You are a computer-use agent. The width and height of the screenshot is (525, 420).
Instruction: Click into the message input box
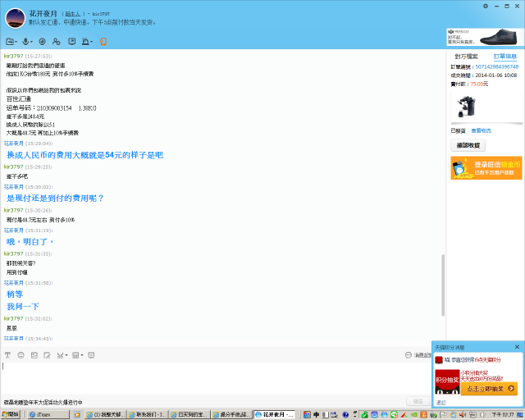pyautogui.click(x=216, y=378)
